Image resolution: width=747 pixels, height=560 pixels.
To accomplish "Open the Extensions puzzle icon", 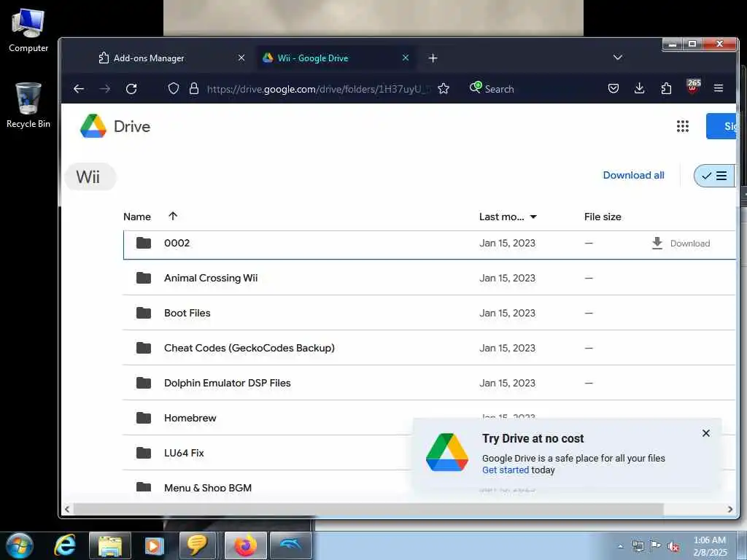I will [x=666, y=88].
